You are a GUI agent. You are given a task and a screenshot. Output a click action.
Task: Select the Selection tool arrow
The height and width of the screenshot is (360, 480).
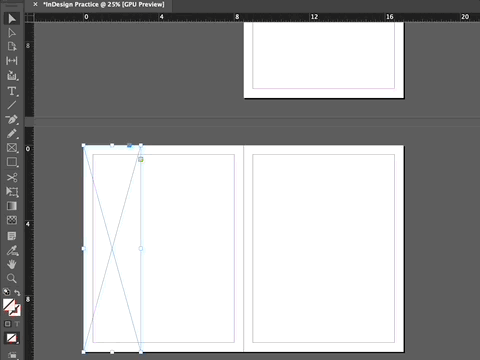tap(12, 18)
